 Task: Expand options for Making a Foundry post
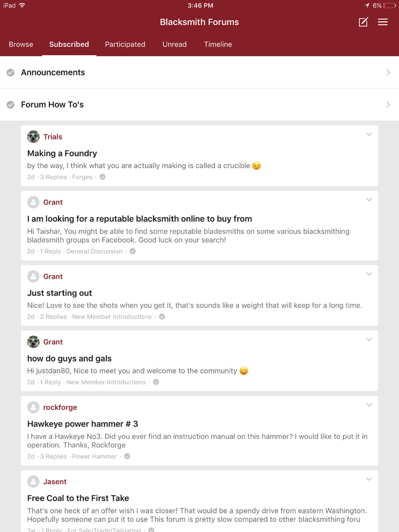(x=369, y=134)
